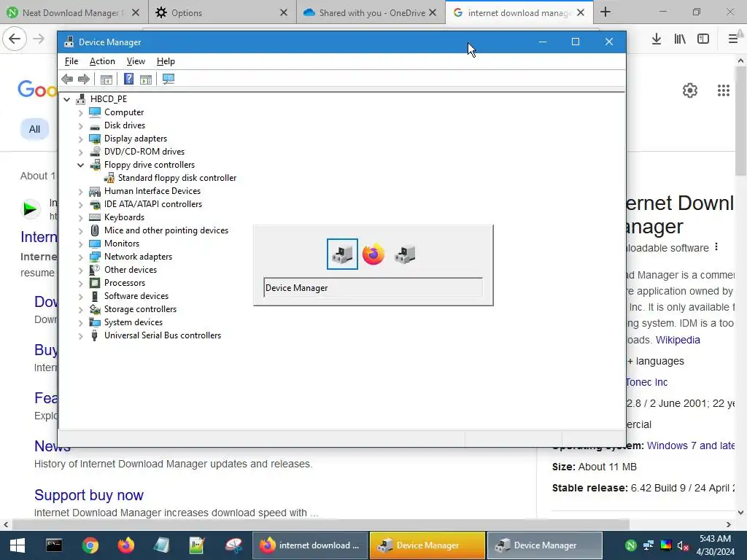Viewport: 747px width, 560px height.
Task: Launch Command Prompt from the taskbar
Action: coord(54,545)
